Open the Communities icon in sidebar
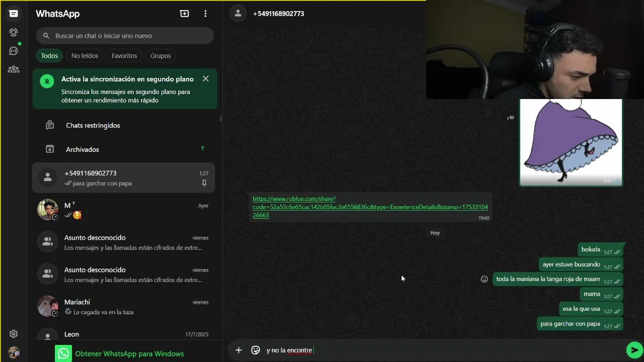Image resolution: width=644 pixels, height=362 pixels. [14, 69]
